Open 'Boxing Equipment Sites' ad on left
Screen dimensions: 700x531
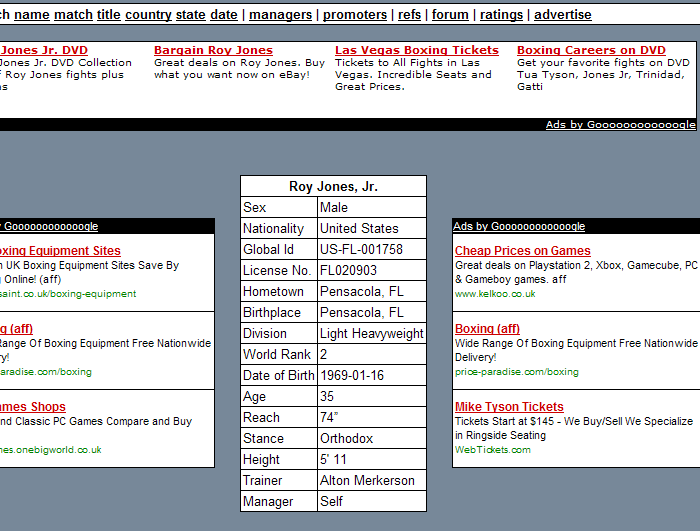(x=60, y=251)
